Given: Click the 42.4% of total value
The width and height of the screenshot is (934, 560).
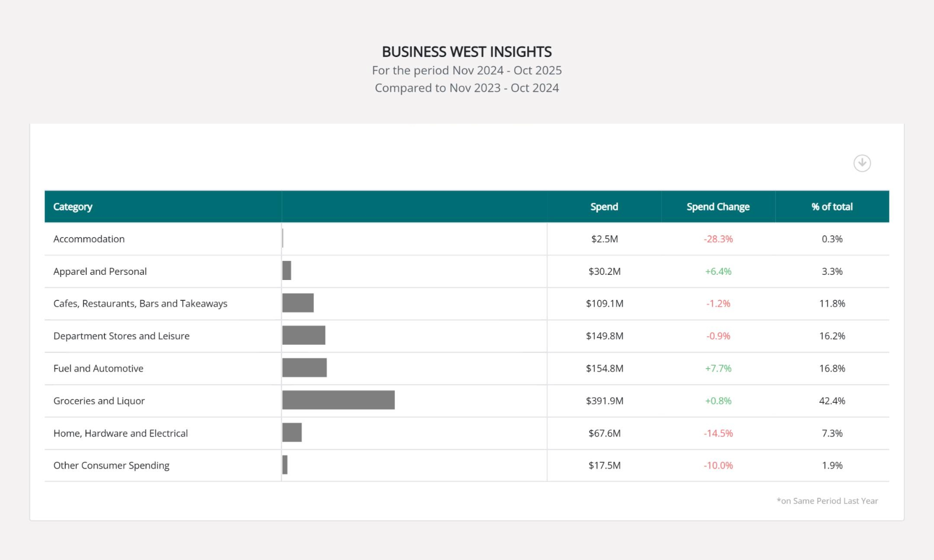Looking at the screenshot, I should (832, 401).
